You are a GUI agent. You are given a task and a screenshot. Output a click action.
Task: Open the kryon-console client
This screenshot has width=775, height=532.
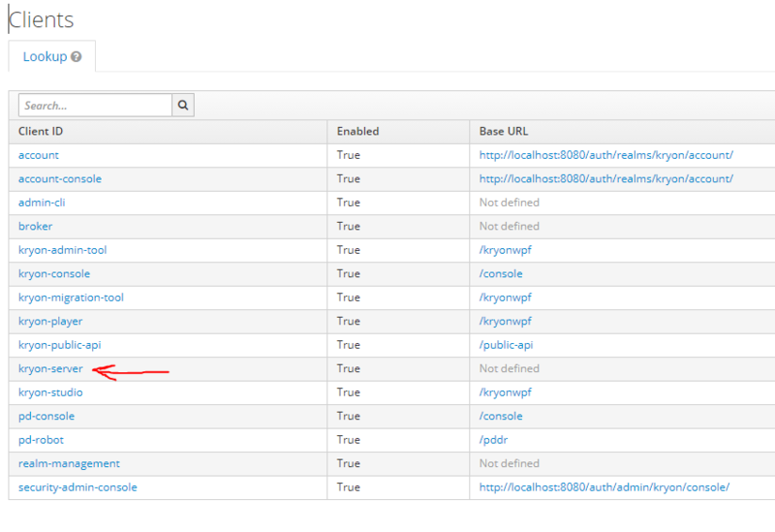54,274
